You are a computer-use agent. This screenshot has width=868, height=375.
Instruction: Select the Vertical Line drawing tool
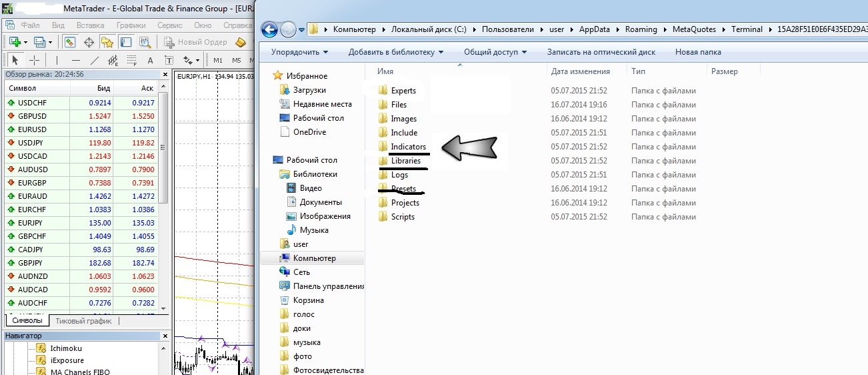57,60
